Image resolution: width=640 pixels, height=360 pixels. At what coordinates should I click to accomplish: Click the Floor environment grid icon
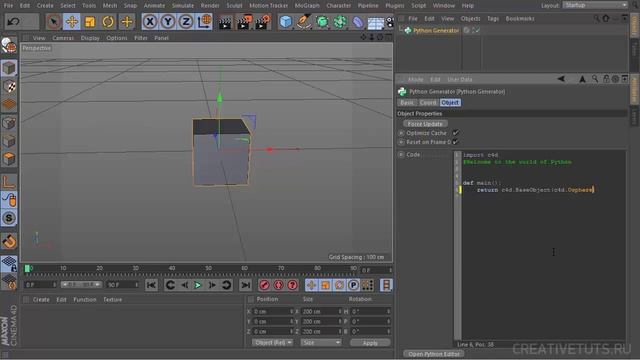[x=376, y=22]
